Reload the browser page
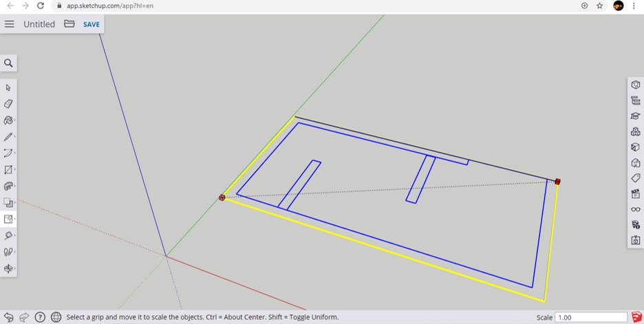This screenshot has height=324, width=644. [x=40, y=6]
